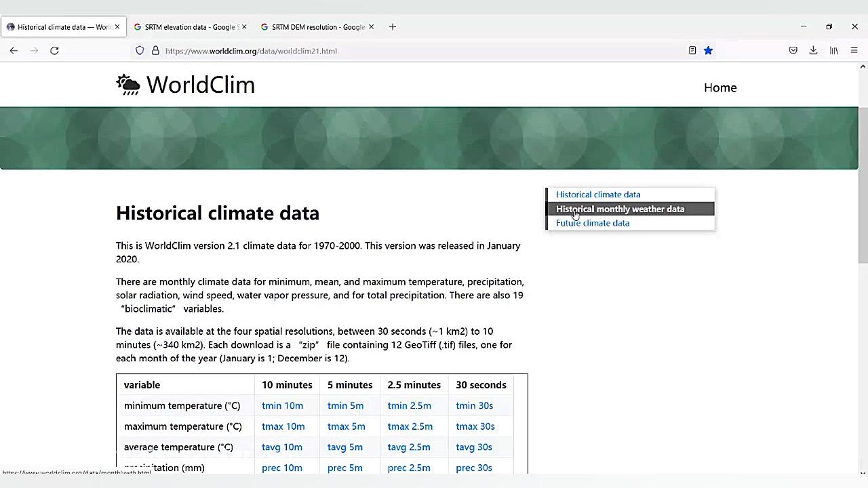Viewport: 868px width, 488px height.
Task: Open the Downloads panel
Action: coord(813,51)
